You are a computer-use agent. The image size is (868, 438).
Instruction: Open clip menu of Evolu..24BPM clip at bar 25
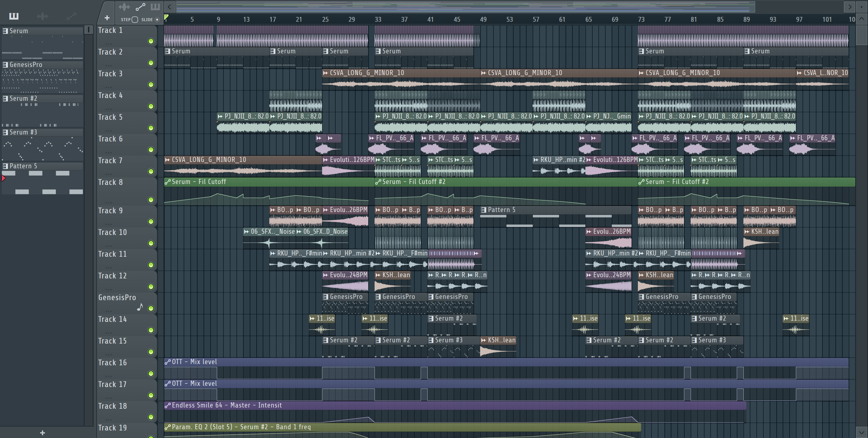(x=325, y=275)
